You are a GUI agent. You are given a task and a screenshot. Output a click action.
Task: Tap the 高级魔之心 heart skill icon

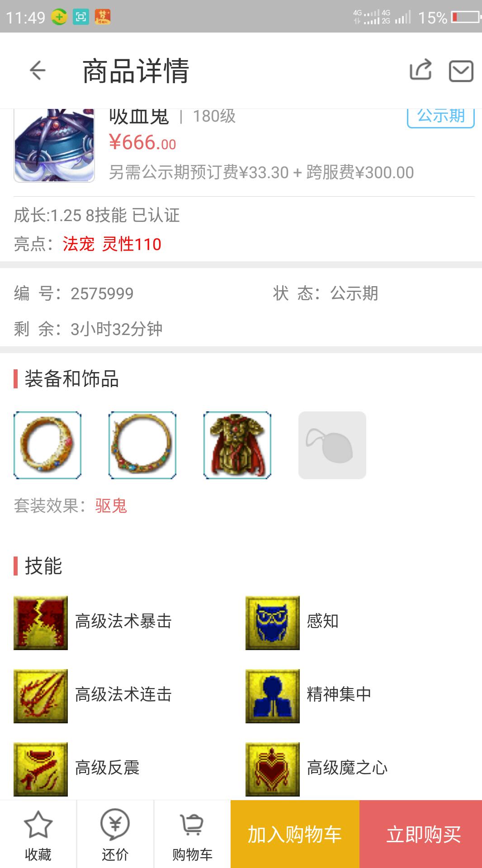[x=273, y=769]
